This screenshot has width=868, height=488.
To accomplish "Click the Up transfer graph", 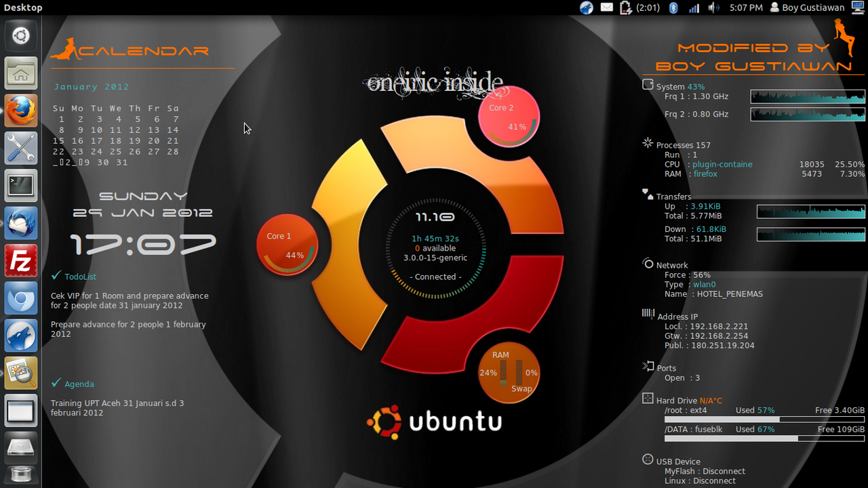I will pos(811,211).
